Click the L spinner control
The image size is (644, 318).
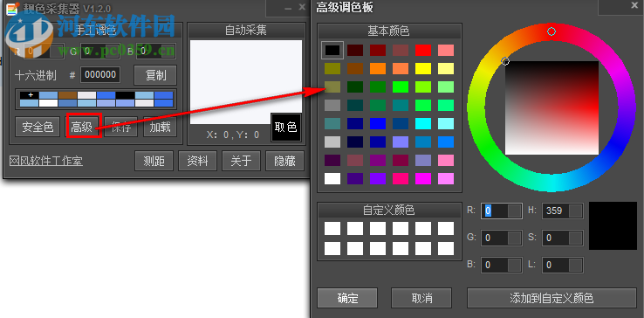(576, 265)
